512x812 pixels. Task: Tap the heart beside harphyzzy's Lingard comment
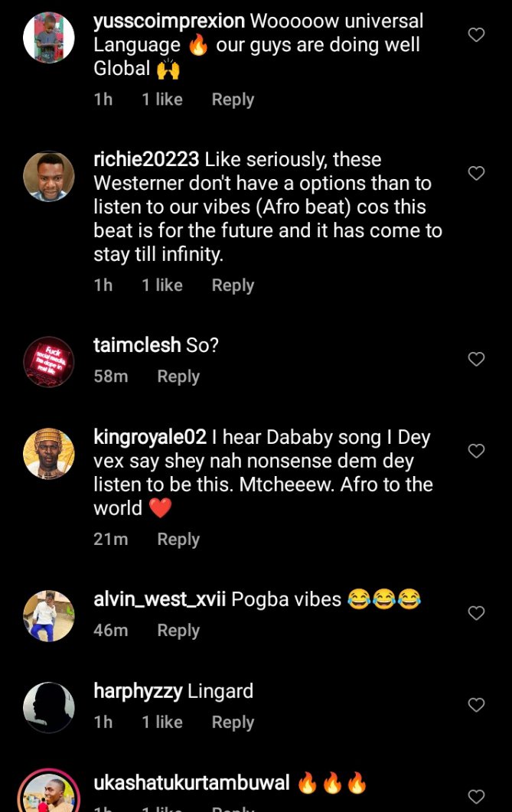pyautogui.click(x=476, y=705)
